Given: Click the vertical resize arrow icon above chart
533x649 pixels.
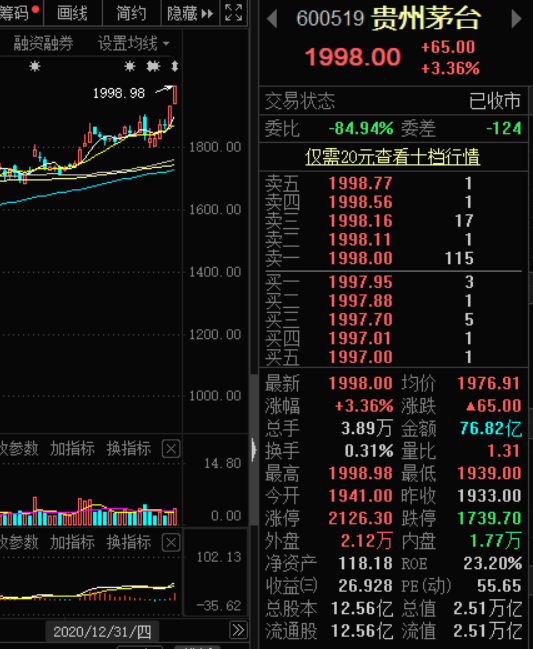Looking at the screenshot, I should [175, 66].
